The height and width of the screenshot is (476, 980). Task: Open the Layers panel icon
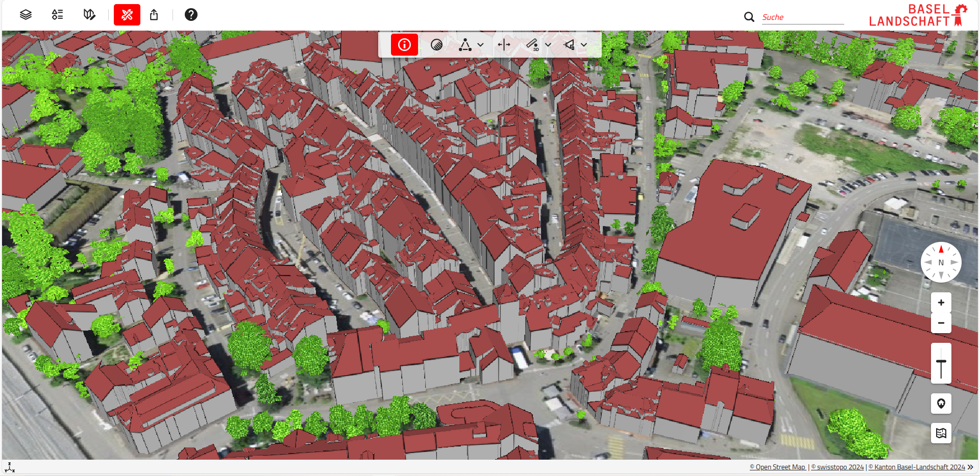tap(24, 14)
